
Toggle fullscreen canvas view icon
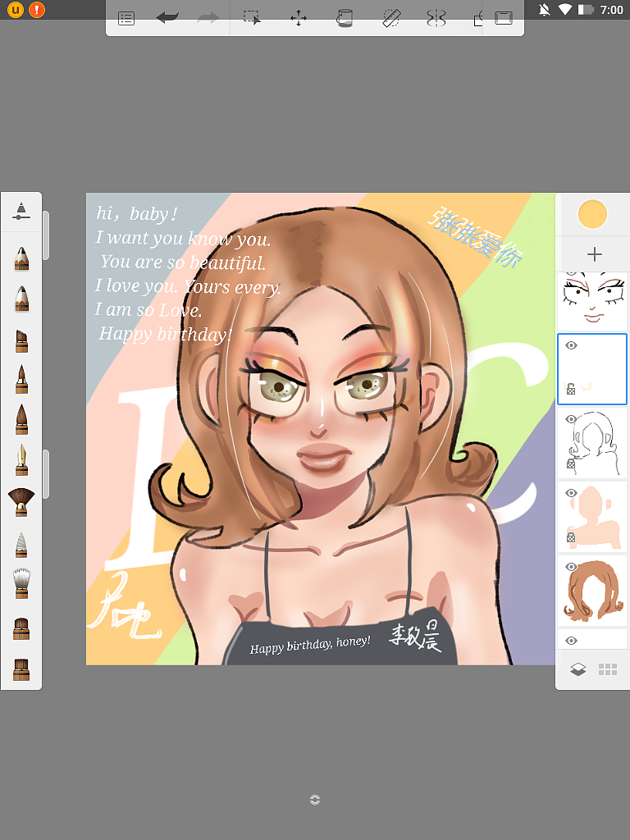pyautogui.click(x=504, y=18)
